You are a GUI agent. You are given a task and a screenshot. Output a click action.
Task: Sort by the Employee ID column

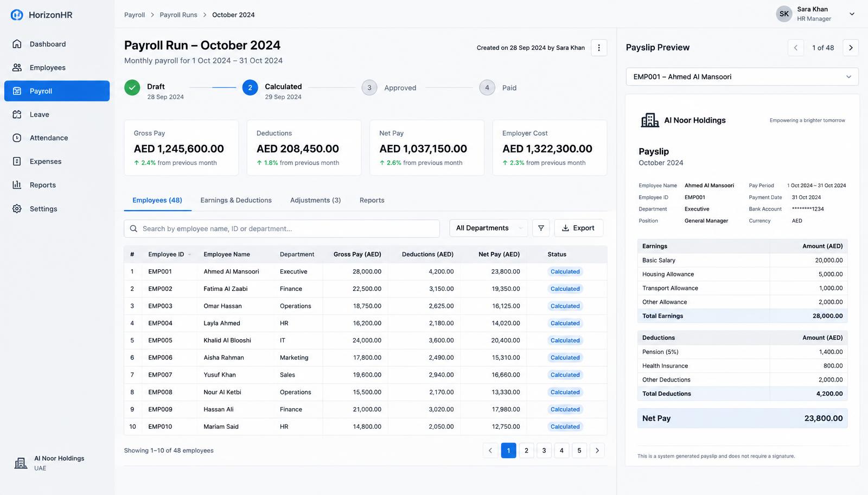tap(169, 254)
